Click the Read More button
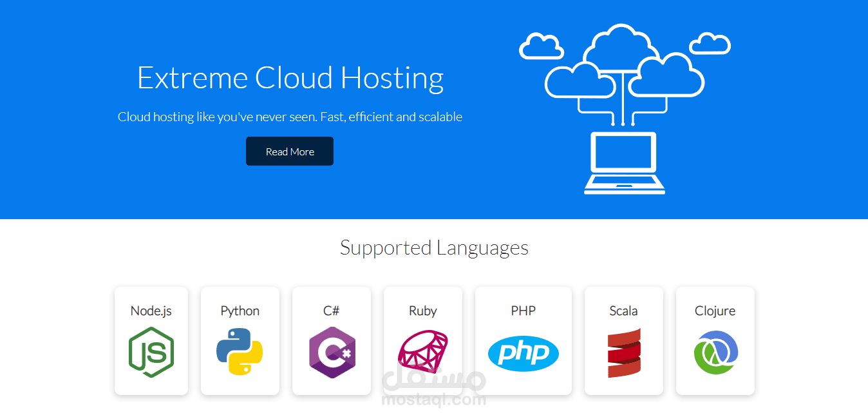 (290, 151)
